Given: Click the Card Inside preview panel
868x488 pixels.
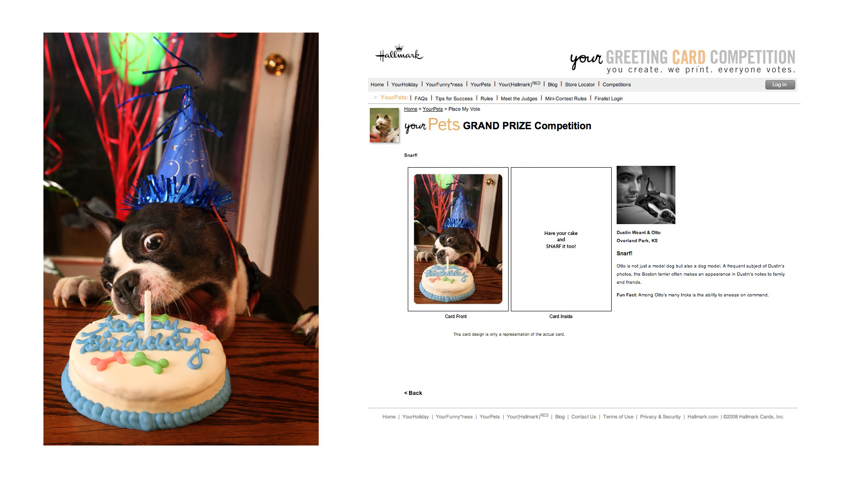Looking at the screenshot, I should [x=561, y=239].
